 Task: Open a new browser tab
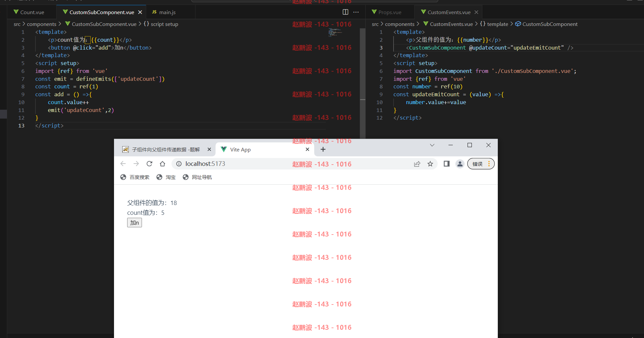pyautogui.click(x=323, y=149)
